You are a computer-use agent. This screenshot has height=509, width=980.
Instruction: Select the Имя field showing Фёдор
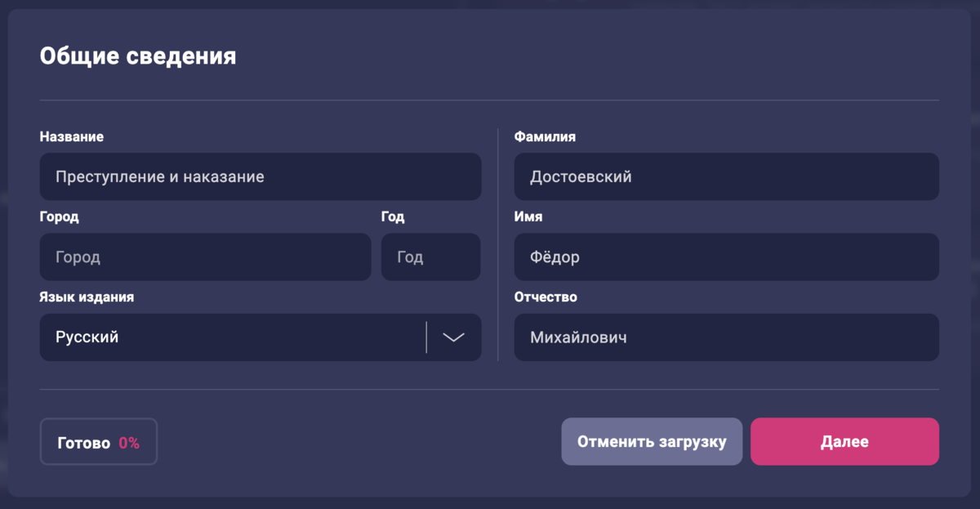point(726,257)
